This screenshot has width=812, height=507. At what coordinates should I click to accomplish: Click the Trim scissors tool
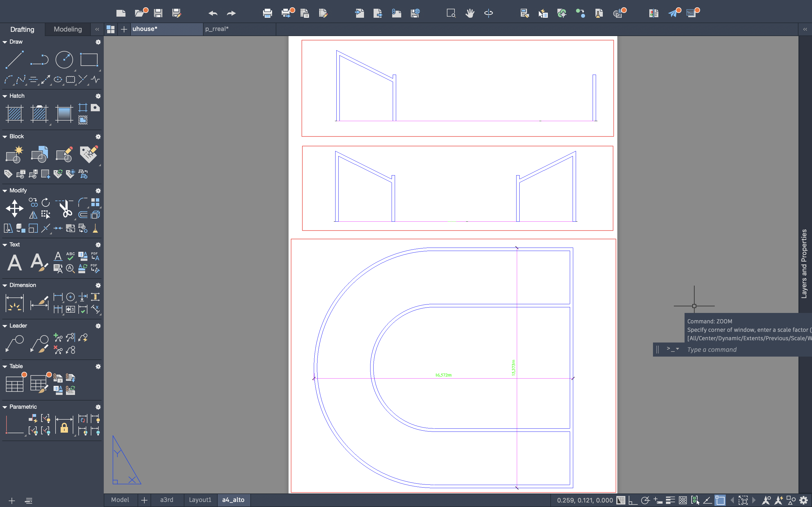click(65, 208)
